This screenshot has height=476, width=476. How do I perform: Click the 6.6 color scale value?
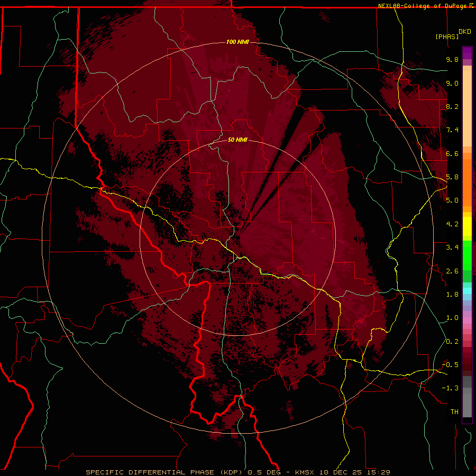point(452,153)
